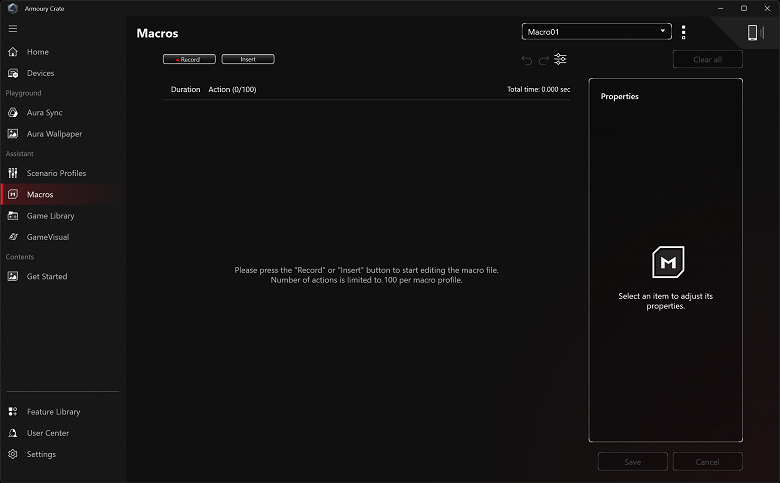Viewport: 780px width, 483px height.
Task: Open macro recording settings sliders icon
Action: (561, 59)
